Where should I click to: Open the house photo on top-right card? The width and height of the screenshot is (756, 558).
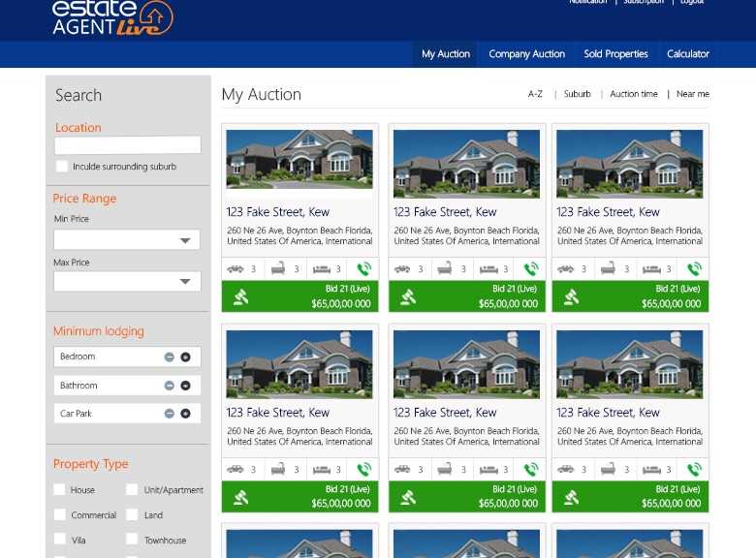click(630, 164)
